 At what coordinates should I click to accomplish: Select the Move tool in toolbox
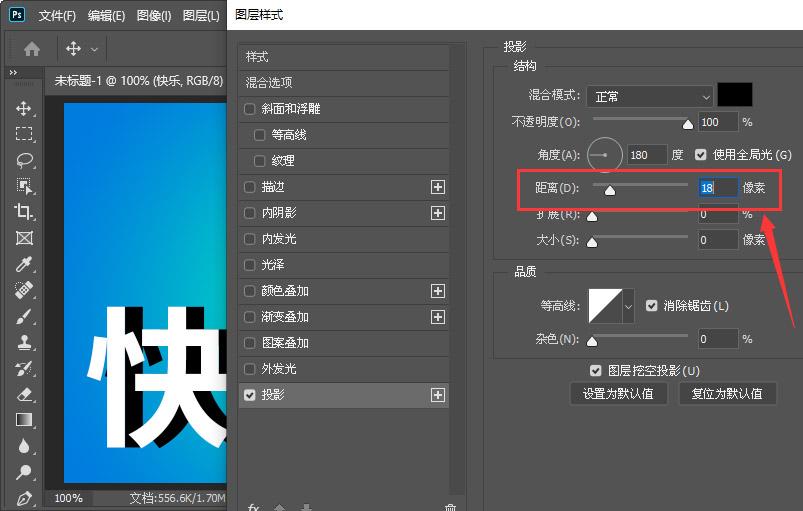tap(24, 108)
